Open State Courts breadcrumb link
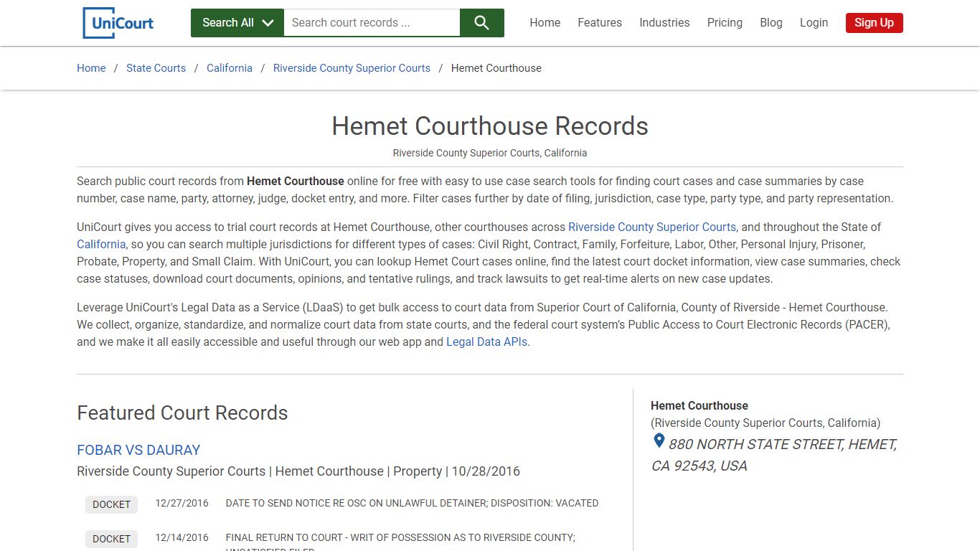Image resolution: width=980 pixels, height=551 pixels. [156, 68]
